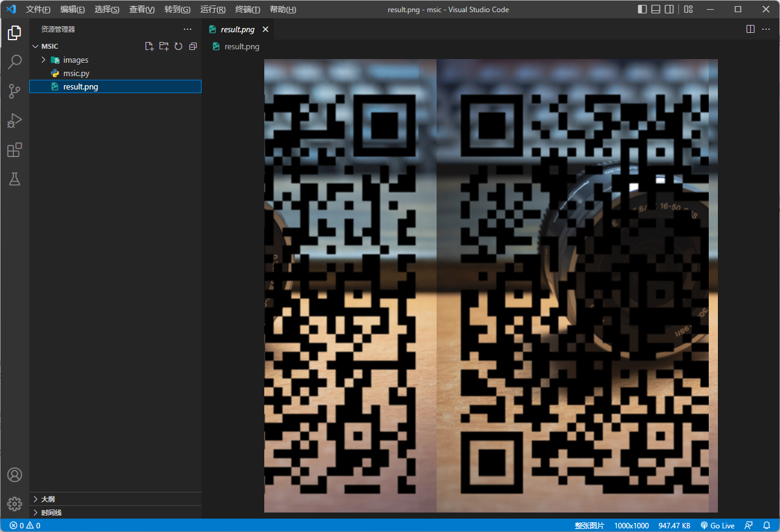Refresh the Explorer file tree
Image resolution: width=780 pixels, height=532 pixels.
[178, 46]
